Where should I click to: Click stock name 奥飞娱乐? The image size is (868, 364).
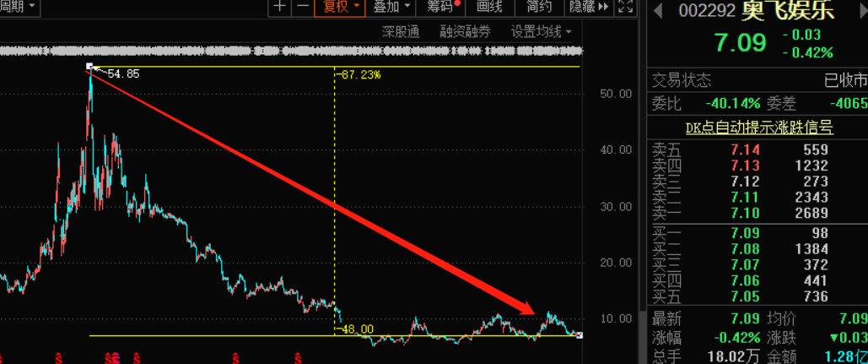787,10
